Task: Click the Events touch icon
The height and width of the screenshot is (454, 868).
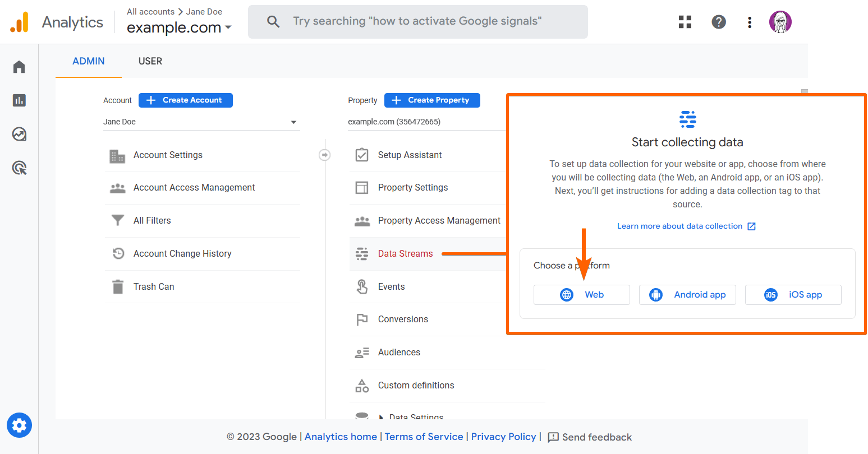Action: click(x=362, y=286)
